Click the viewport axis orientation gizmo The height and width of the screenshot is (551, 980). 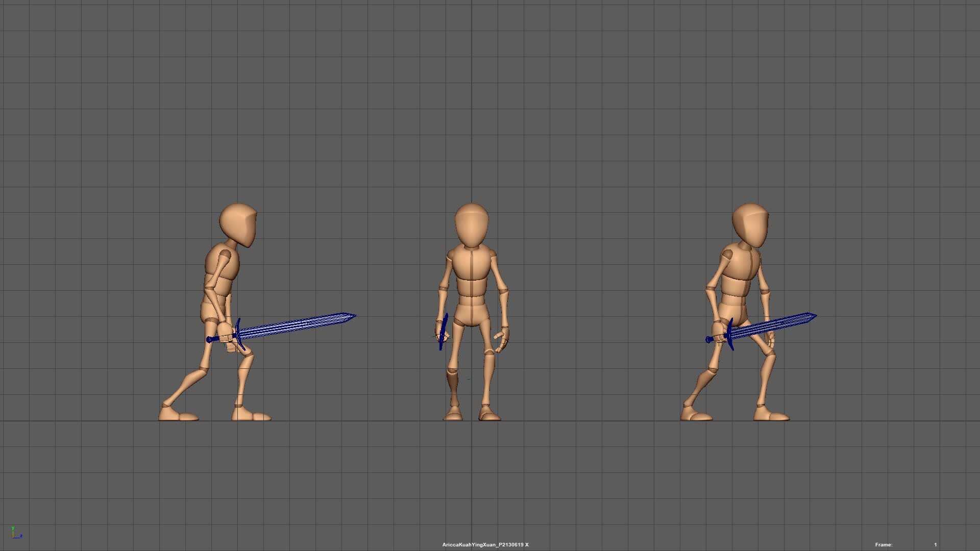14,535
